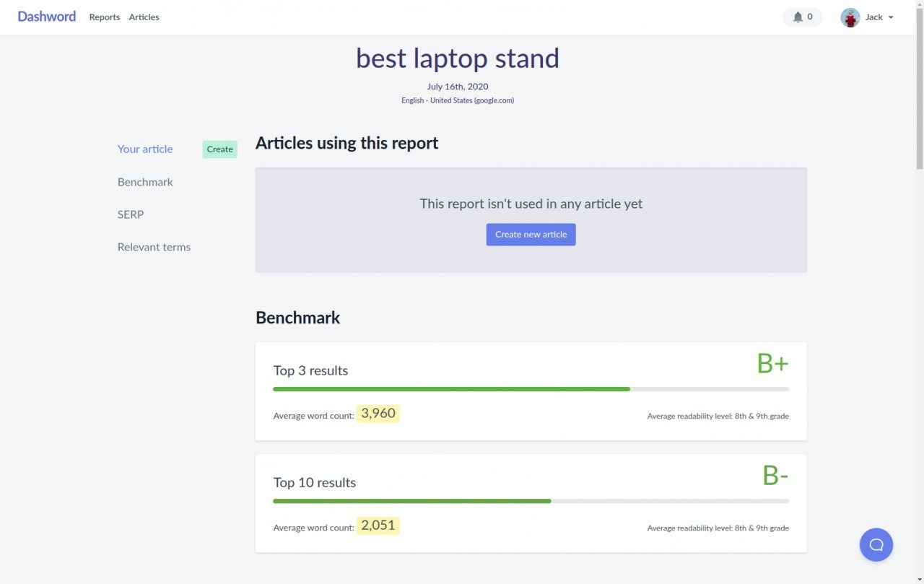Jump to Benchmark section in sidebar
The height and width of the screenshot is (584, 924).
[x=145, y=182]
